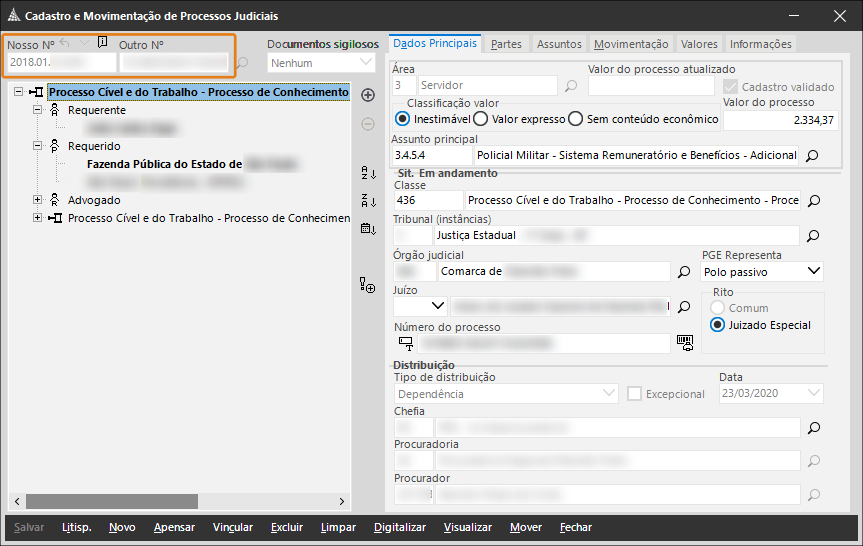The height and width of the screenshot is (546, 863).
Task: Click the sort-by-date calendar icon
Action: tap(367, 229)
